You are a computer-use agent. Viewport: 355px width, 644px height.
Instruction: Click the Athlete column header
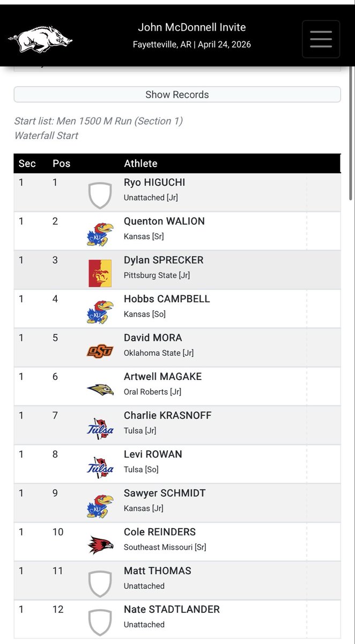pos(140,164)
